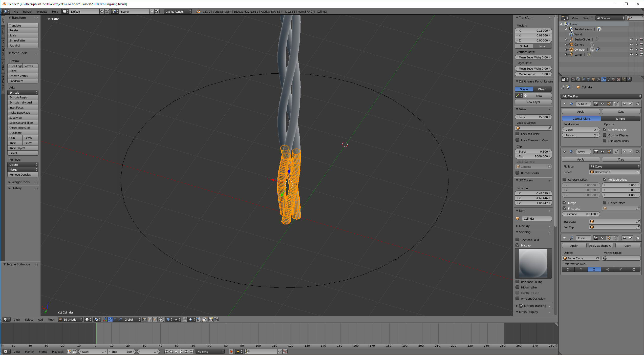
Task: Open the Object Data triangle properties tab
Action: coord(609,79)
